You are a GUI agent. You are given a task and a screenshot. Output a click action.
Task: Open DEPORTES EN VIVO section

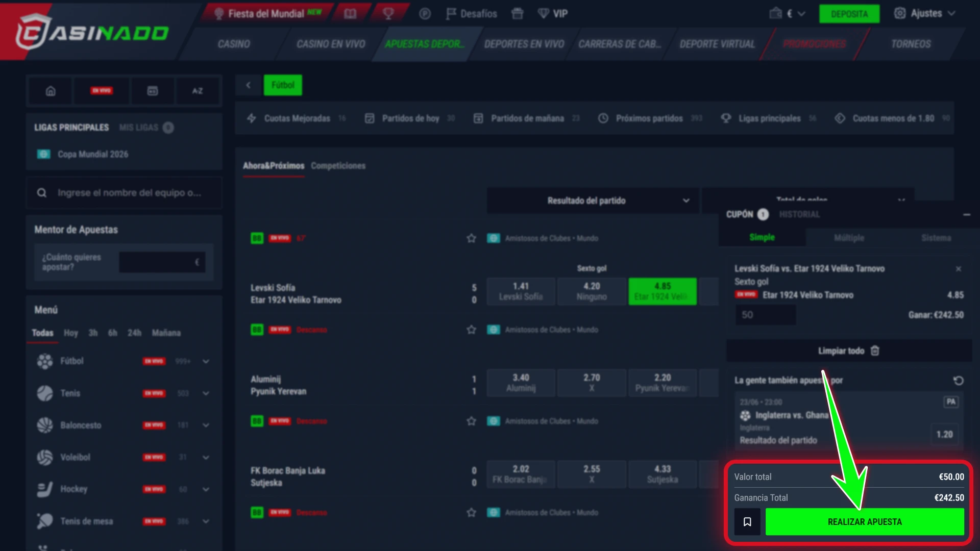pos(524,44)
